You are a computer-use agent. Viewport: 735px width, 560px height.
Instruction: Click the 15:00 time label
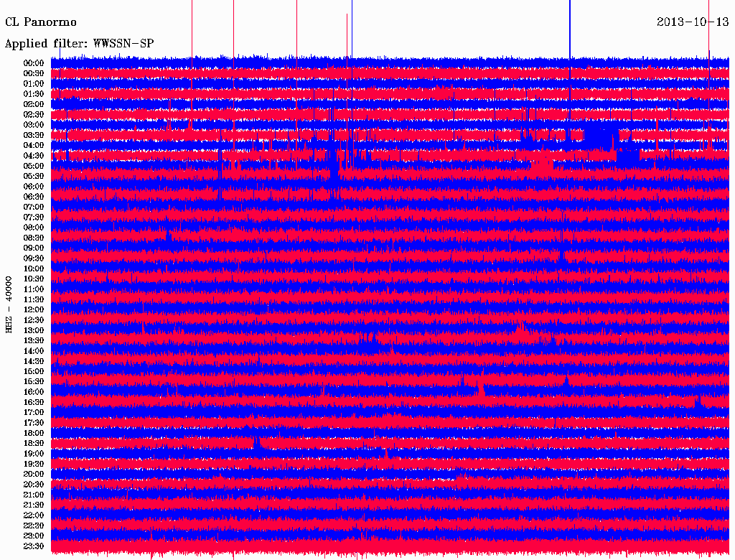click(x=33, y=371)
